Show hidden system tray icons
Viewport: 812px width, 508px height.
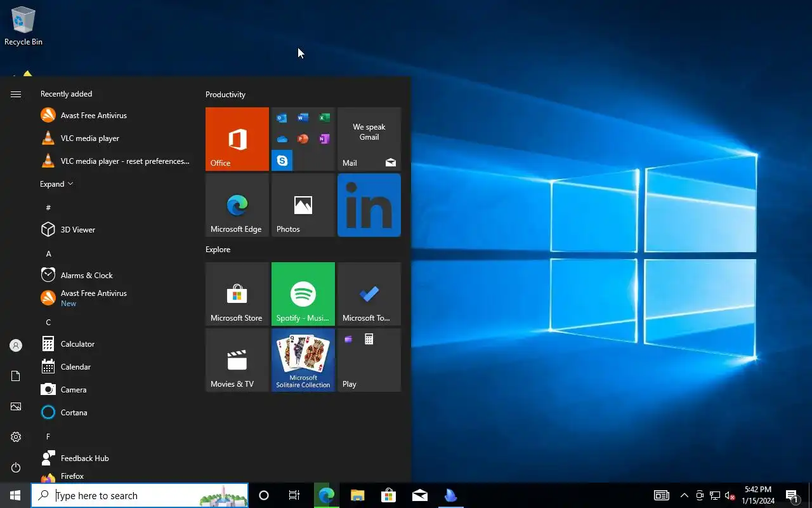pos(684,495)
